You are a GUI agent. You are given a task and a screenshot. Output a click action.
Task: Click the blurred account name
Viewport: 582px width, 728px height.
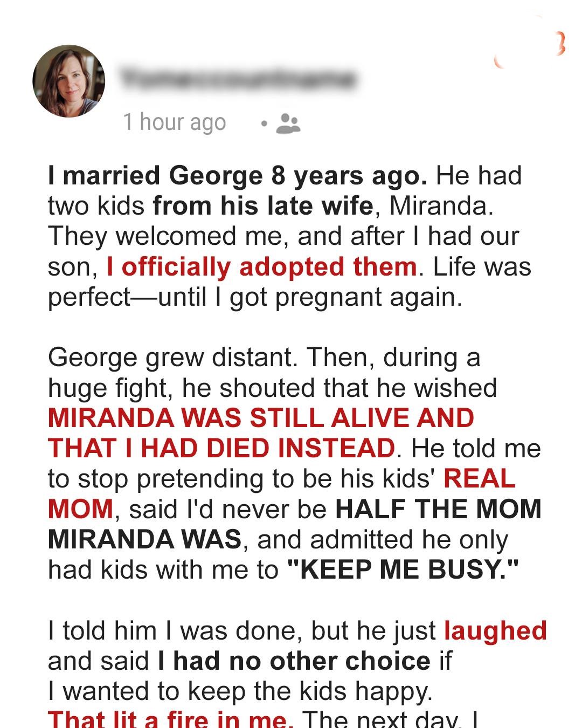pos(238,79)
